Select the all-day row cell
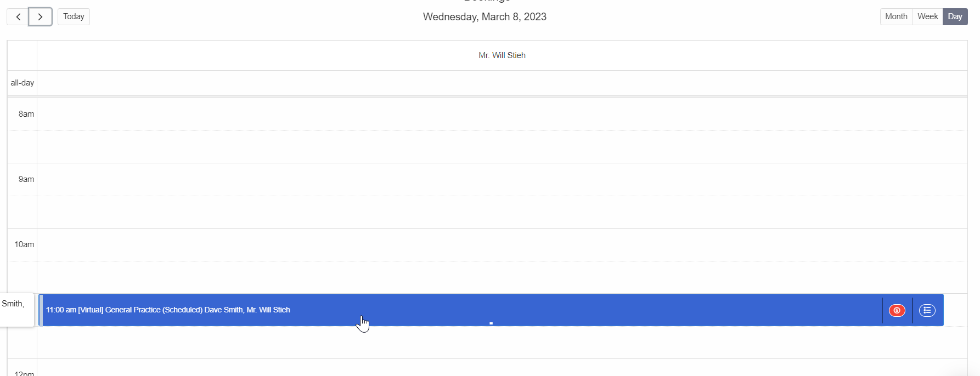 point(502,83)
